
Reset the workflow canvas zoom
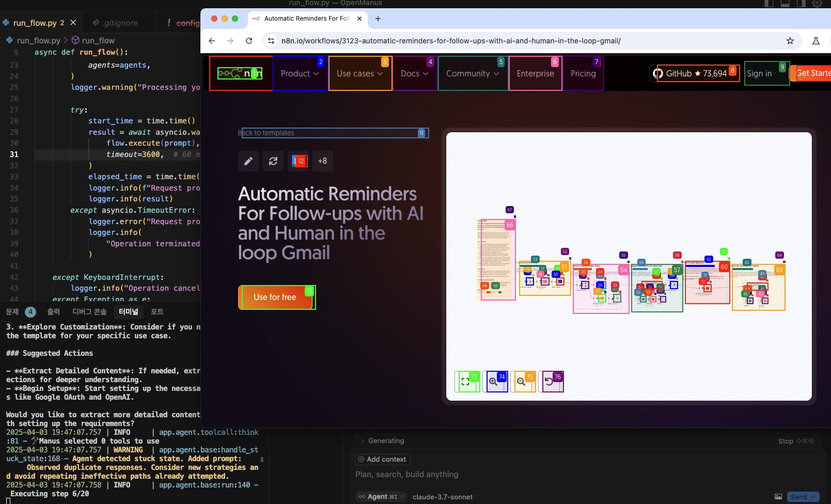[x=550, y=382]
